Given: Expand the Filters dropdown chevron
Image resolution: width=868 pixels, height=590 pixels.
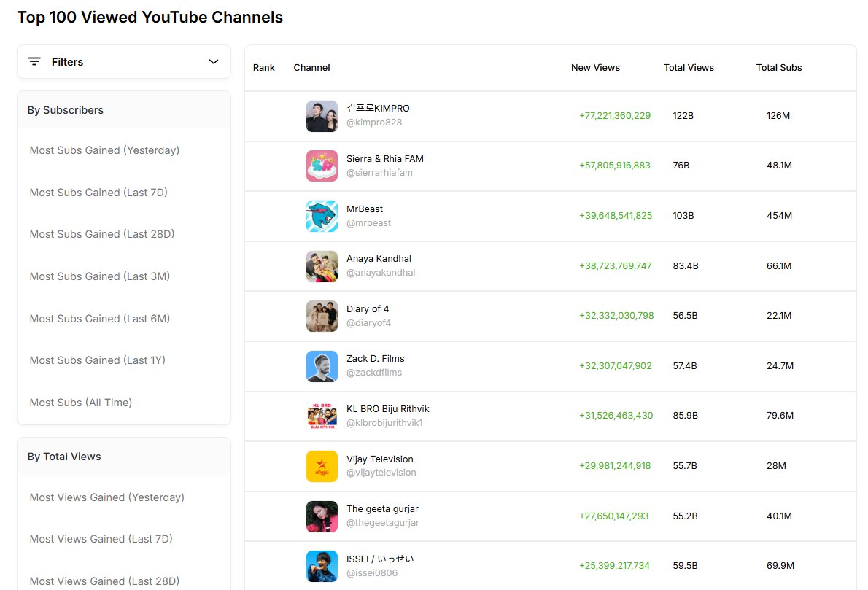Looking at the screenshot, I should click(214, 62).
